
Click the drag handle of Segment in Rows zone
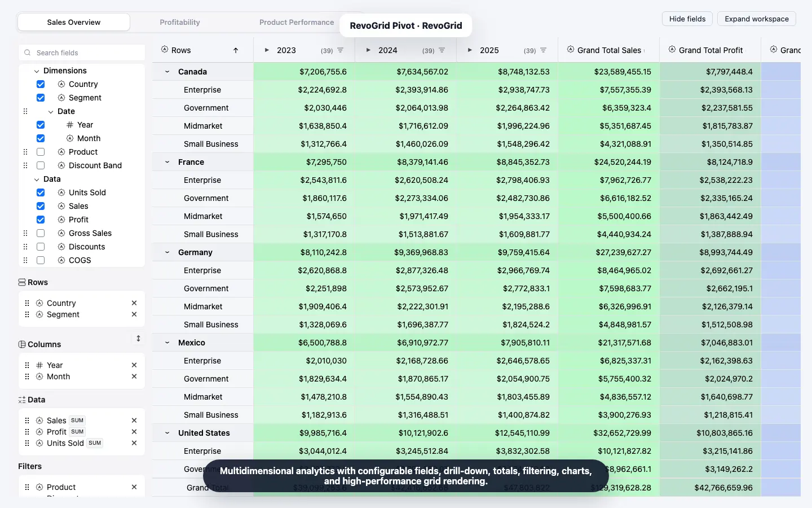point(27,314)
